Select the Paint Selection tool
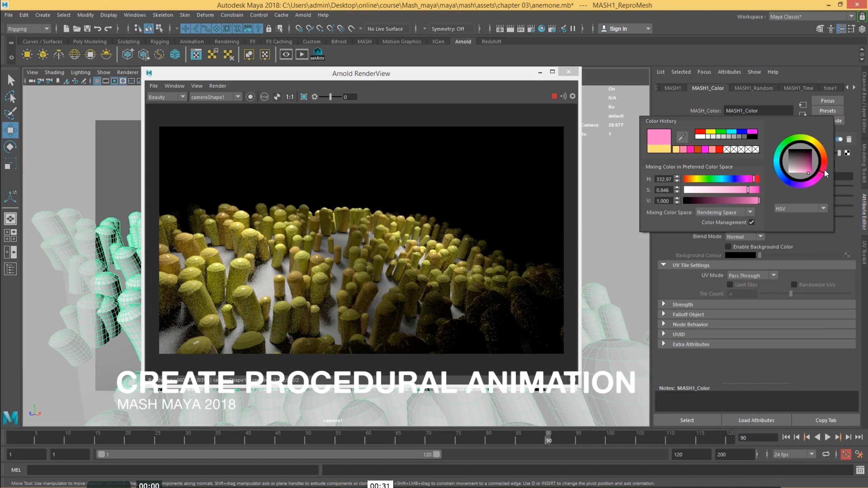868x488 pixels. pos(10,114)
